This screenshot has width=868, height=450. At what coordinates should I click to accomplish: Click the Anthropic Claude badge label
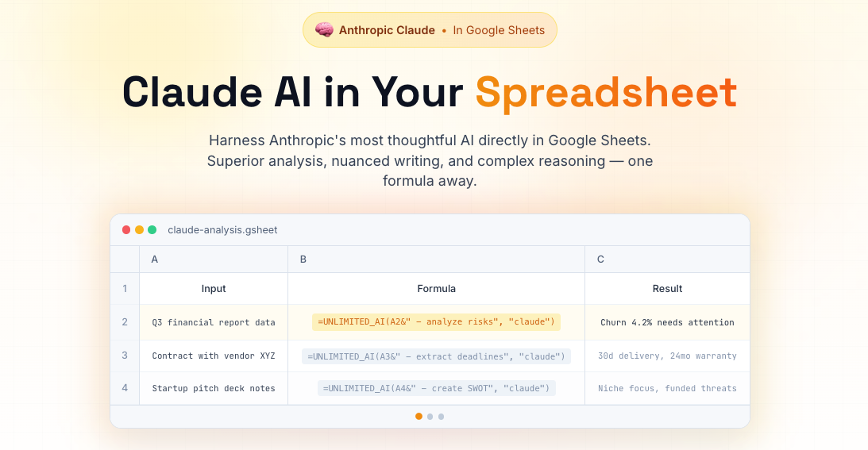point(387,30)
